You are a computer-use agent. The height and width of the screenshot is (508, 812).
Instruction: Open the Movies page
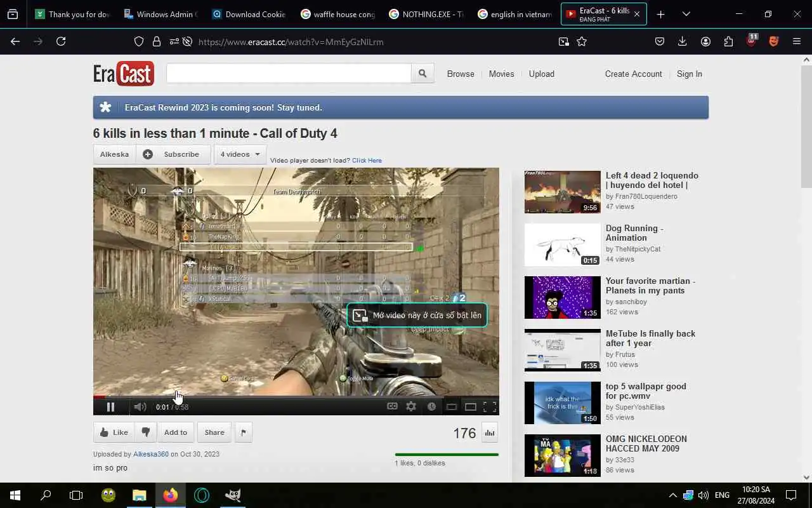coord(501,74)
